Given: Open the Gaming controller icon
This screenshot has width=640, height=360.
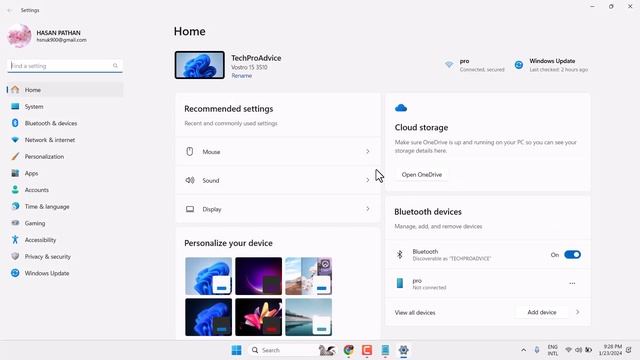Looking at the screenshot, I should click(x=15, y=223).
